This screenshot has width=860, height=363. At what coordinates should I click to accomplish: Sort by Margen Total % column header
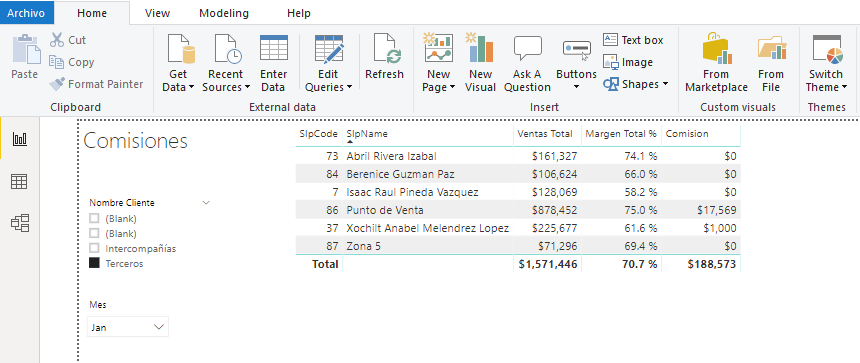pos(620,134)
